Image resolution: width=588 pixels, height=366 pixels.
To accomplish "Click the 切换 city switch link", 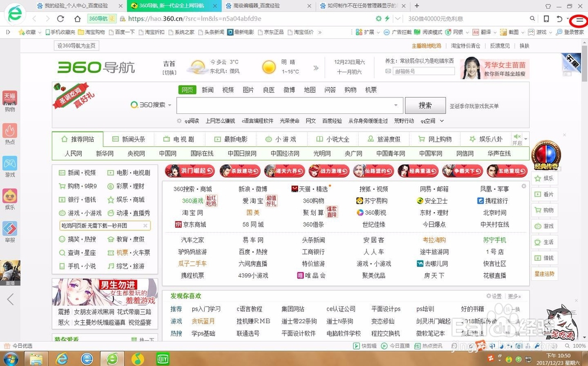I will [169, 72].
